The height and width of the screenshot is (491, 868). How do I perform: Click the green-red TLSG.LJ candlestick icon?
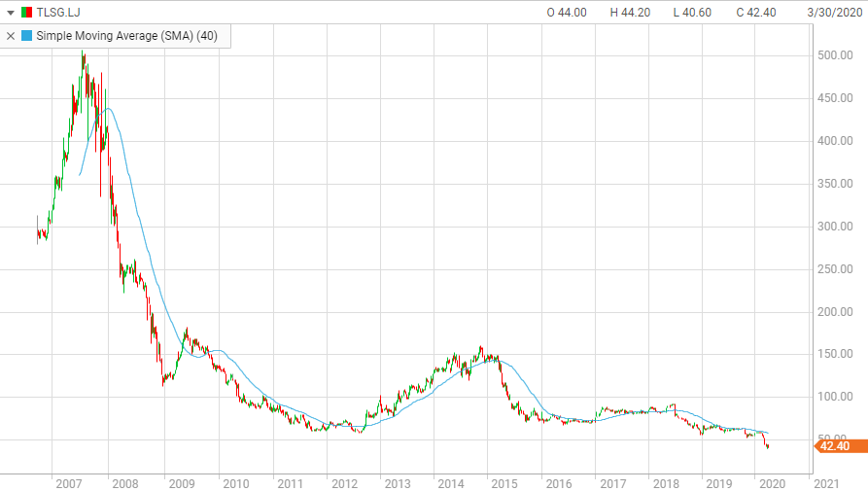[x=26, y=13]
